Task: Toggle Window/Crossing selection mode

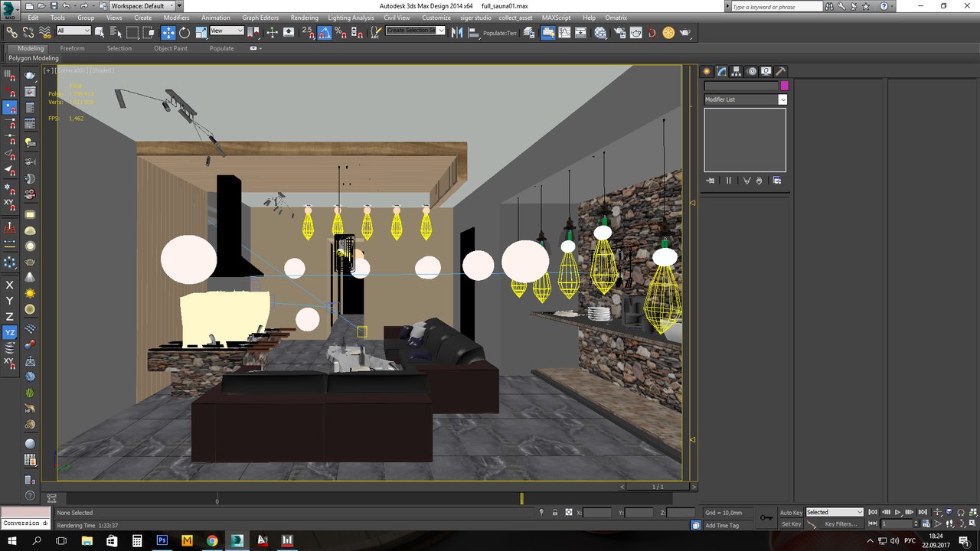Action: (149, 32)
